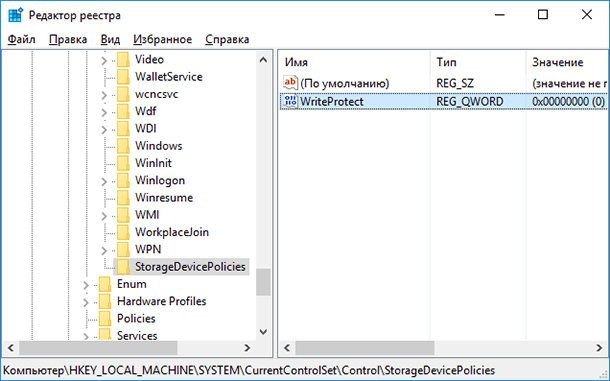Click the Winresume folder icon
Screen dimensions: 610x381
[x=123, y=198]
